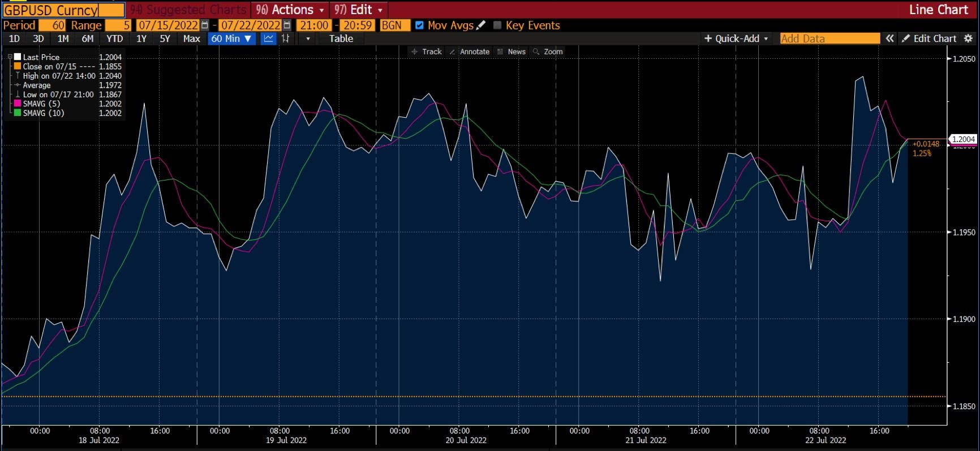Expand the Quick-Add dropdown
Viewport: 980px width, 451px height.
737,38
